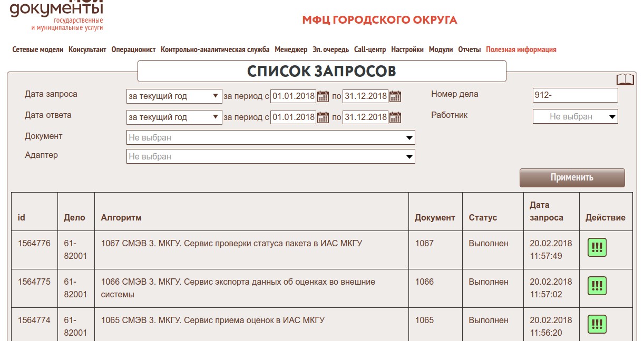Open the Оператор menu... Операционист
644x341 pixels.
pos(133,49)
